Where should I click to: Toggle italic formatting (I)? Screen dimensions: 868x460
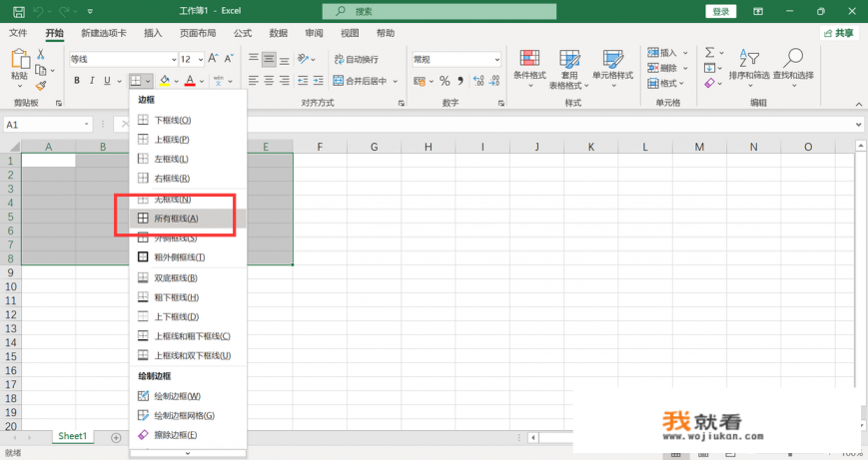point(93,81)
